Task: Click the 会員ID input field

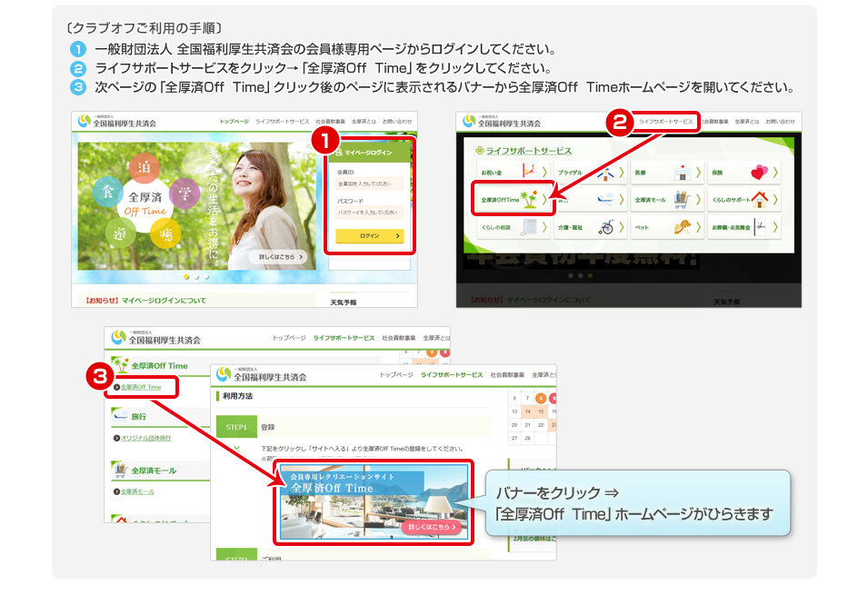Action: click(x=370, y=183)
